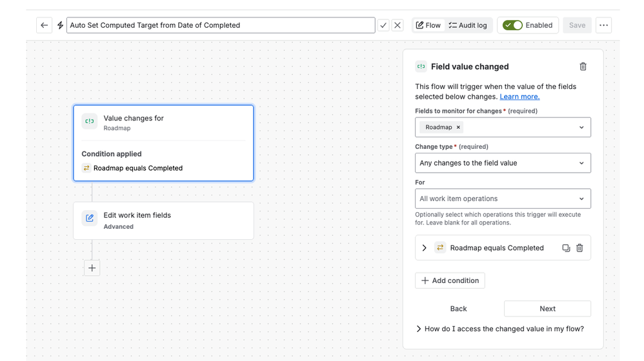The height and width of the screenshot is (361, 644).
Task: Expand How do I access changed value
Action: tap(500, 329)
